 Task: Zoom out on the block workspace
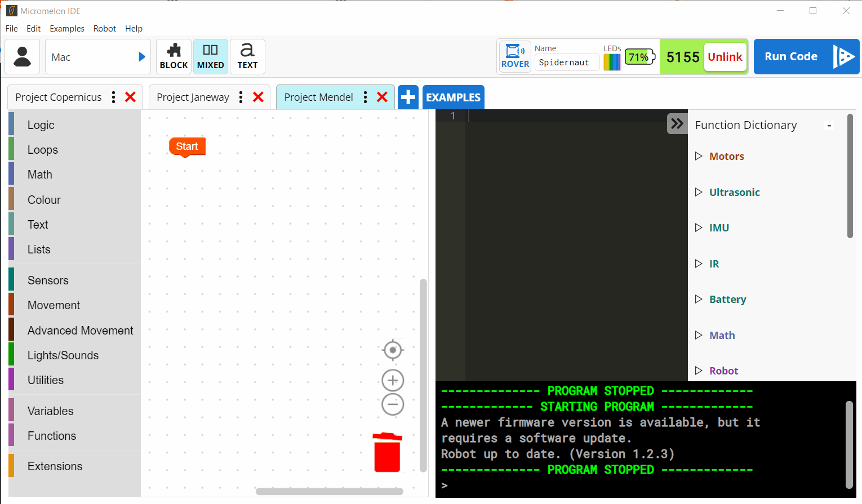(393, 404)
